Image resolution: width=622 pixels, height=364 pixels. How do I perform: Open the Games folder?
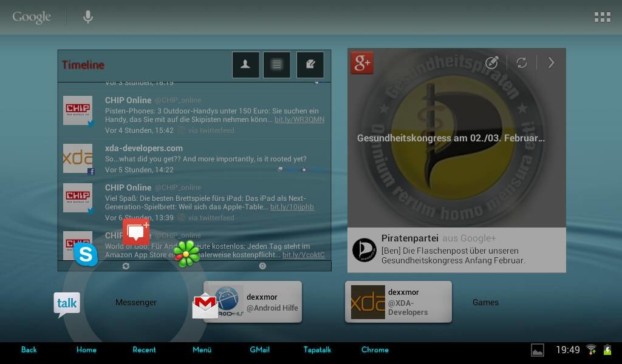point(485,302)
